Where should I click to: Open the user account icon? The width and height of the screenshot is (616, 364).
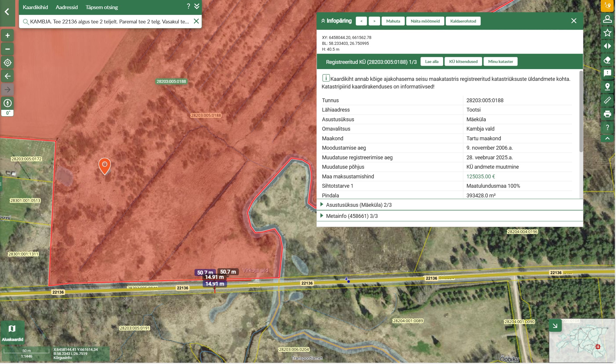coord(607,19)
